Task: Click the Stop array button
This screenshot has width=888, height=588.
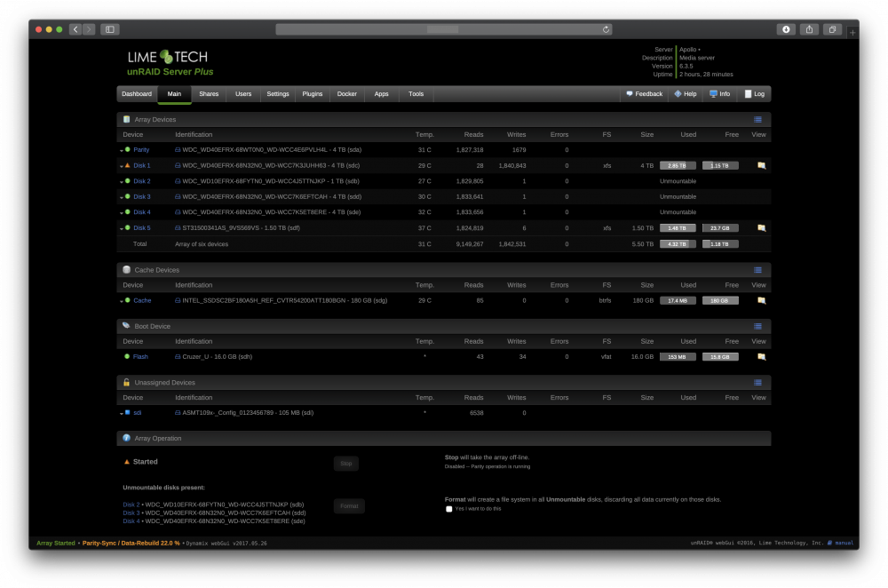Action: tap(346, 464)
